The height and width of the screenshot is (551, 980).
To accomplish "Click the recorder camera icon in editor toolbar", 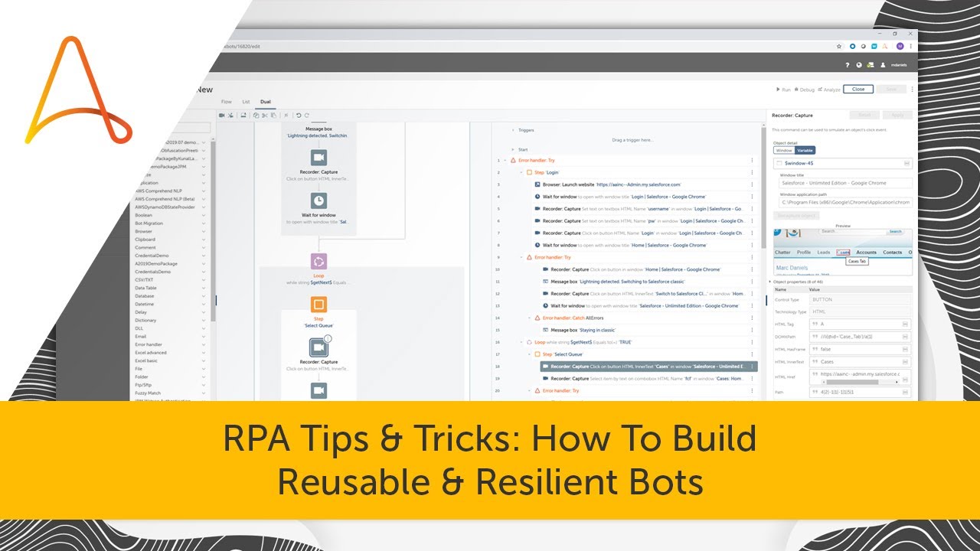I will click(221, 115).
